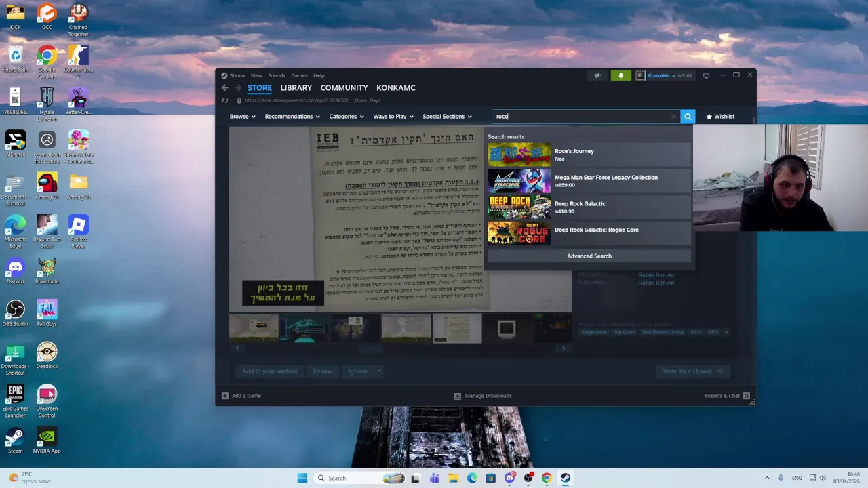
Task: Select the OBS Studio desktop icon
Action: [15, 313]
